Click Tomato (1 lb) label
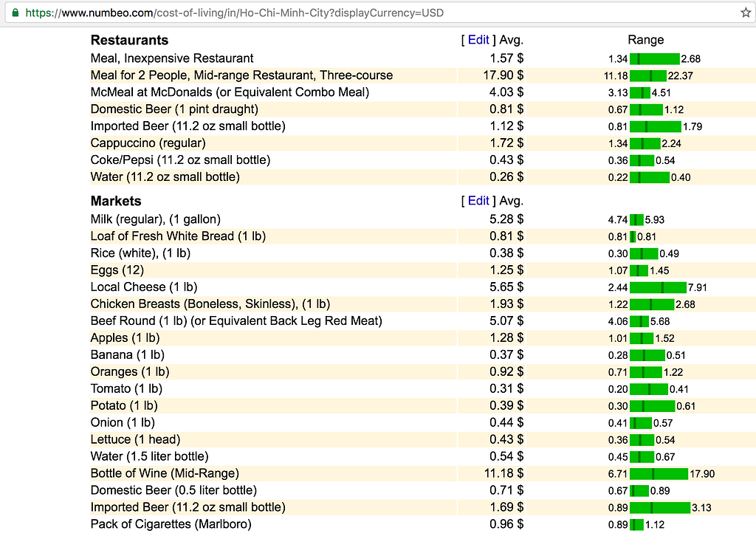Image resolution: width=756 pixels, height=539 pixels. pyautogui.click(x=126, y=388)
